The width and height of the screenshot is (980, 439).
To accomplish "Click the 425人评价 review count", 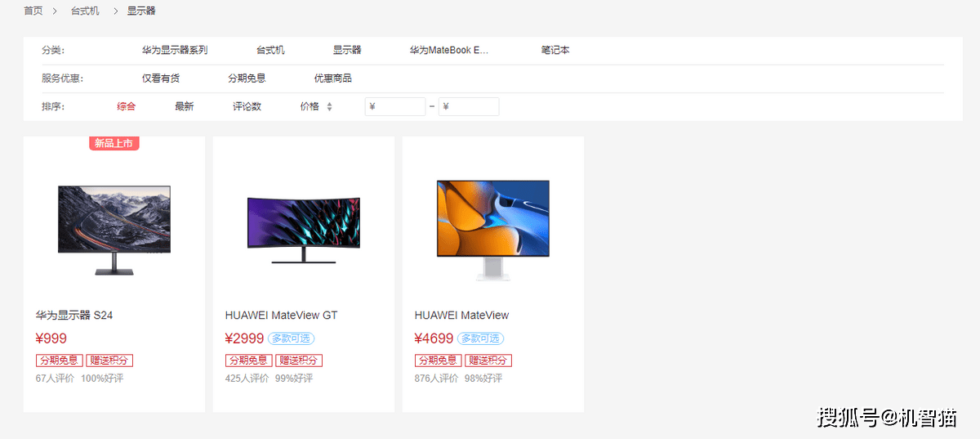I will point(247,379).
